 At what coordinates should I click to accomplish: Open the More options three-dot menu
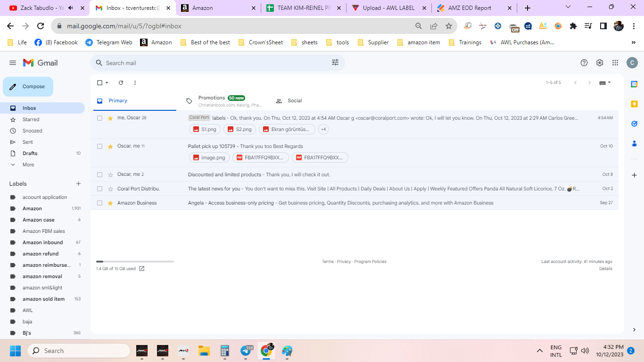pos(135,82)
